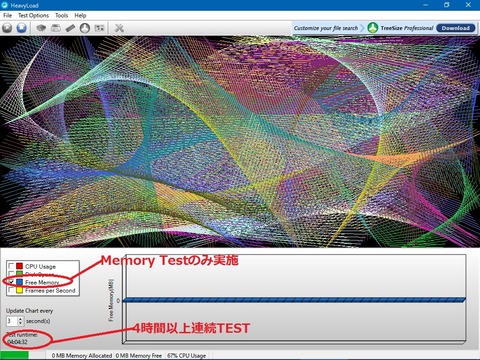Start the stress test with play button
Viewport: 480px width, 360px height.
(x=7, y=28)
